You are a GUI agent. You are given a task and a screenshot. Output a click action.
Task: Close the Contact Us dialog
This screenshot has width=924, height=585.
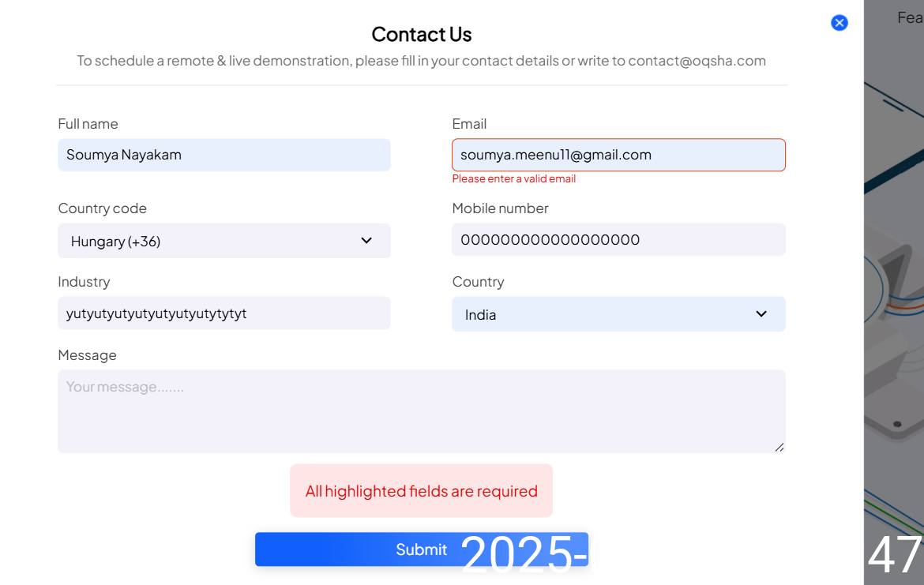point(839,23)
